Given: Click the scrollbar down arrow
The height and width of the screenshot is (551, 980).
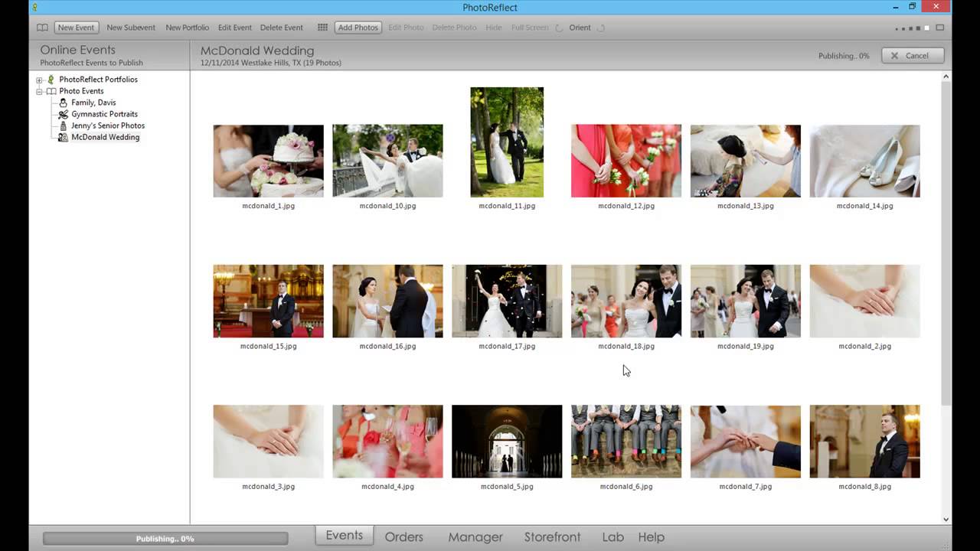Looking at the screenshot, I should point(946,519).
